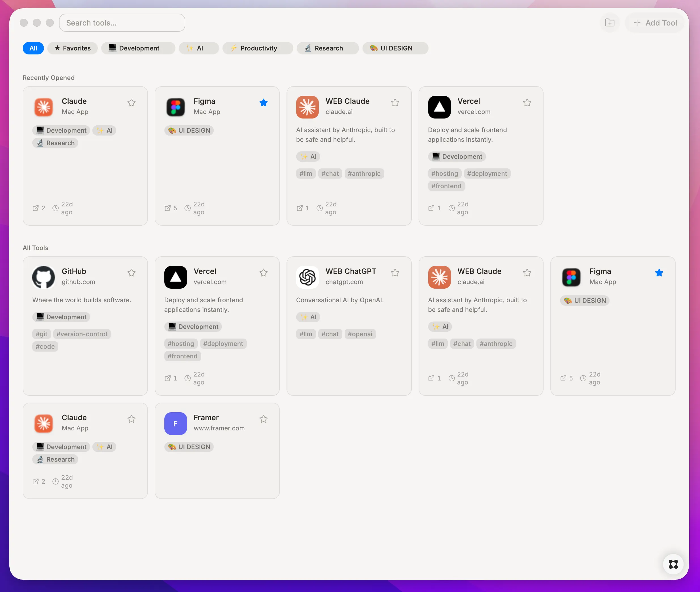Image resolution: width=700 pixels, height=592 pixels.
Task: Toggle the GitHub favorite star
Action: tap(131, 273)
